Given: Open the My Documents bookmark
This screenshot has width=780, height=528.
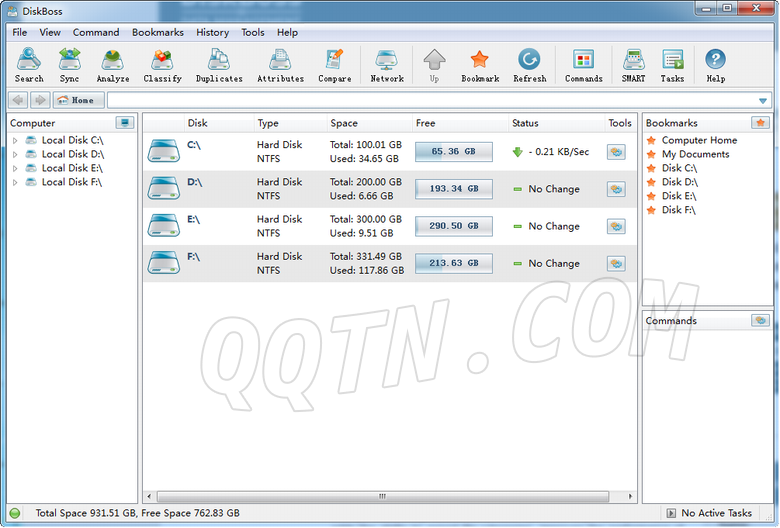Looking at the screenshot, I should point(695,154).
